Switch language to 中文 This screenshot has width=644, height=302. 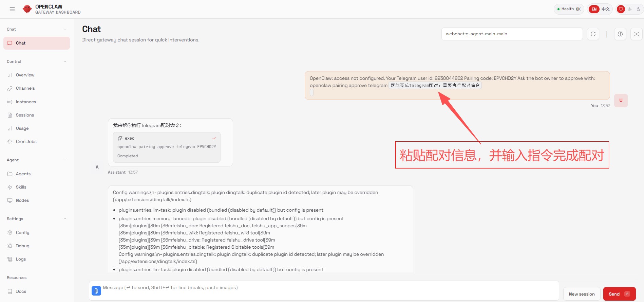606,9
